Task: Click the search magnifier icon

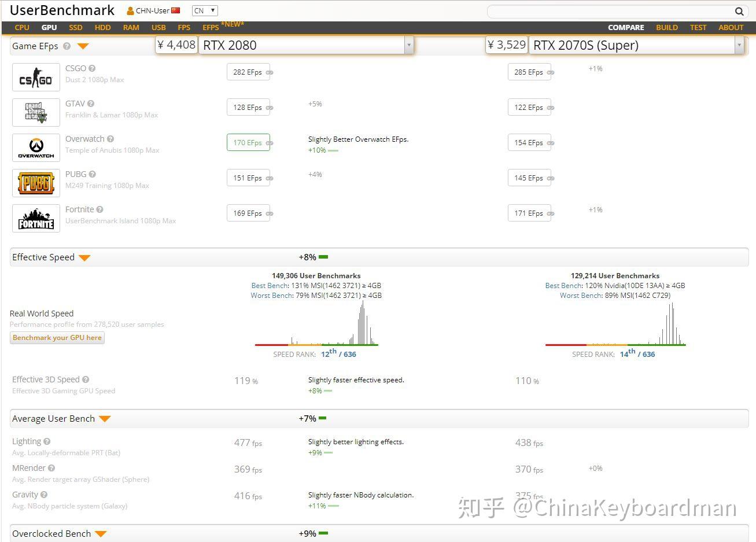Action: (739, 11)
